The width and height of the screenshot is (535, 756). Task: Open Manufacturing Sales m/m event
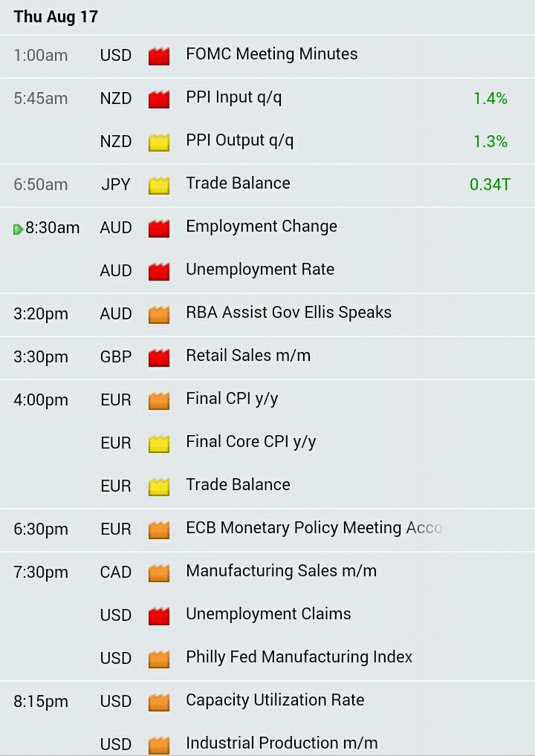pos(267,573)
